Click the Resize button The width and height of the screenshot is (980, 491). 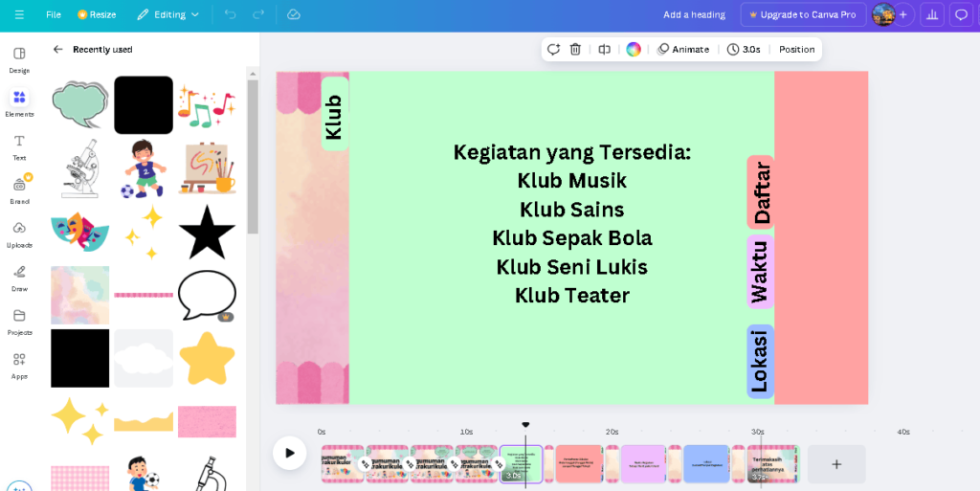(x=97, y=14)
